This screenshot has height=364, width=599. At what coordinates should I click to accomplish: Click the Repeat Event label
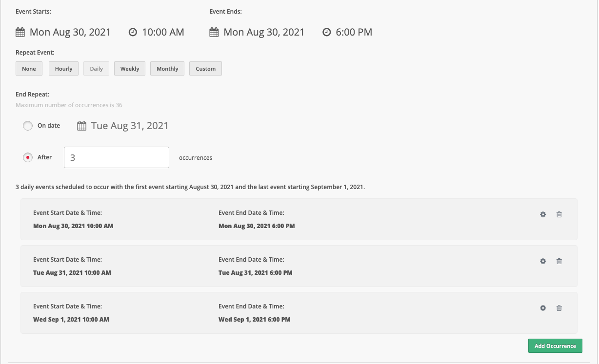[35, 53]
